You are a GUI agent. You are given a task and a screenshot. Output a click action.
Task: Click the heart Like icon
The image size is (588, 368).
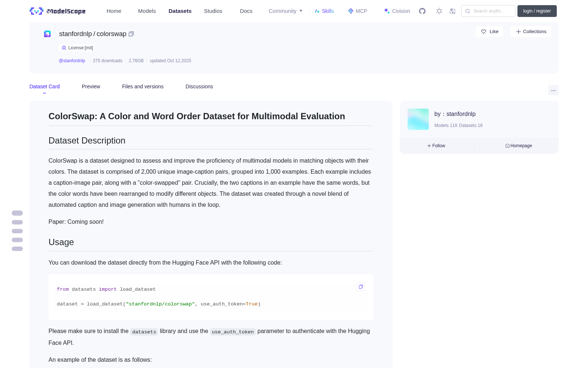[x=484, y=32]
